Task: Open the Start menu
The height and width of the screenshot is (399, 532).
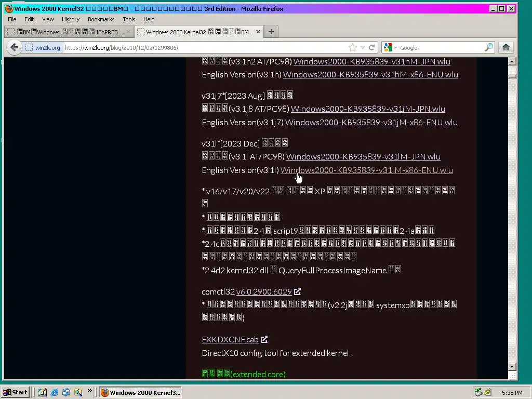Action: tap(15, 393)
